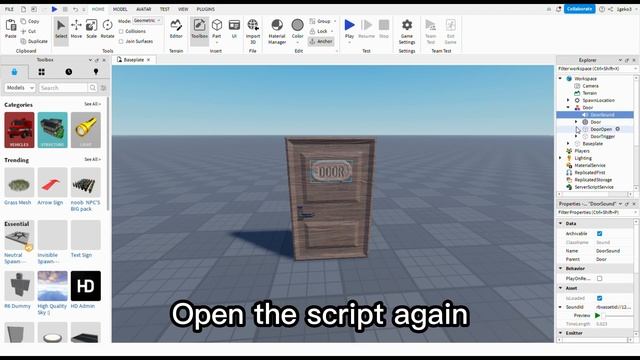Image resolution: width=640 pixels, height=360 pixels.
Task: Collapse the Door model node
Action: 568,107
